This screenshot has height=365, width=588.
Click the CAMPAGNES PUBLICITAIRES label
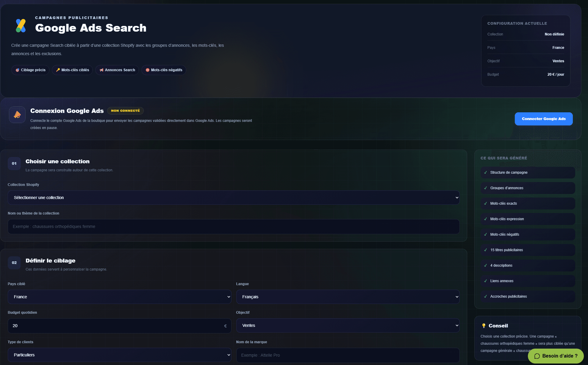point(72,18)
